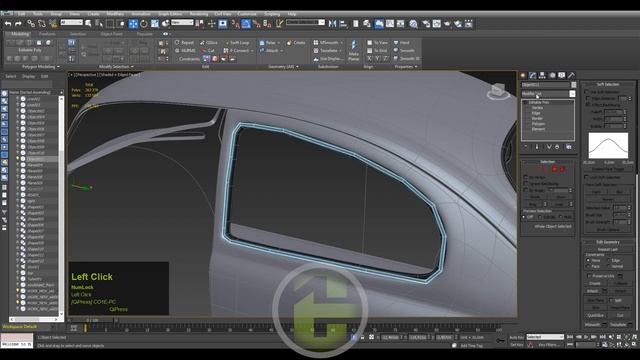This screenshot has width=640, height=360.
Task: Expand the Properties ribbon panel
Action: coord(406,67)
